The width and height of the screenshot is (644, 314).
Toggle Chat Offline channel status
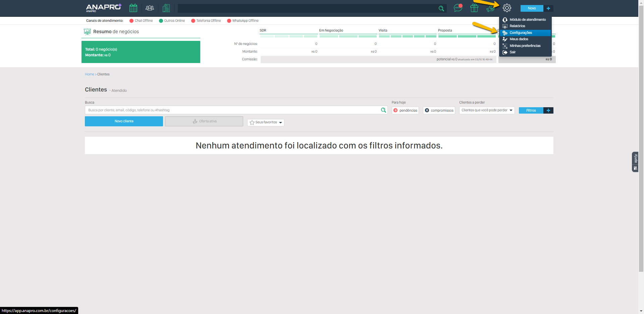click(x=141, y=21)
